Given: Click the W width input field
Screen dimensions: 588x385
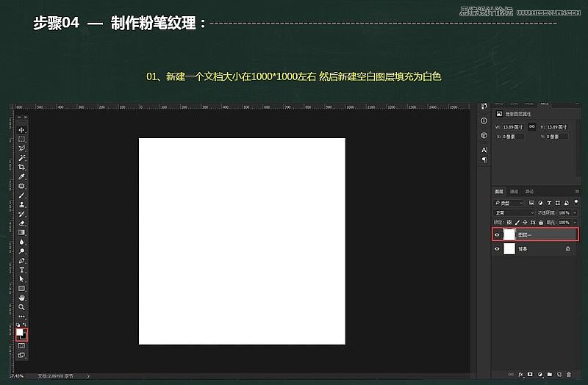Looking at the screenshot, I should point(513,126).
